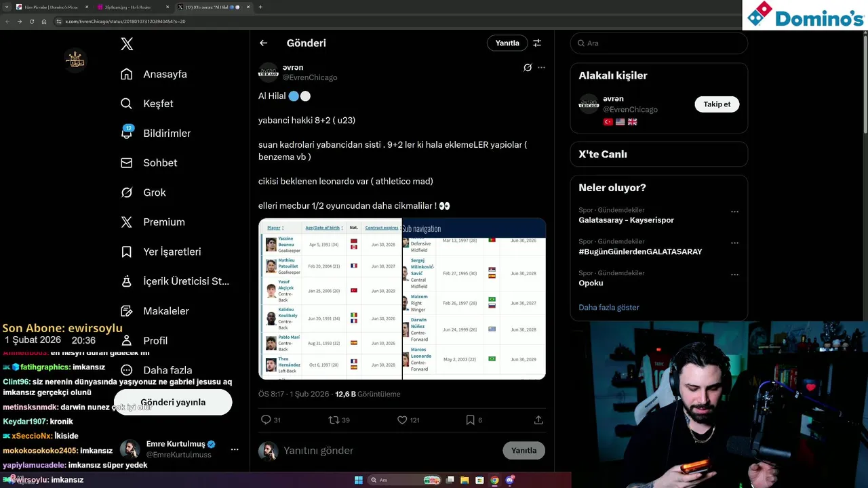Click the 12,6 B Görüntüleme view count
Screen dimensions: 868x488
pyautogui.click(x=368, y=394)
